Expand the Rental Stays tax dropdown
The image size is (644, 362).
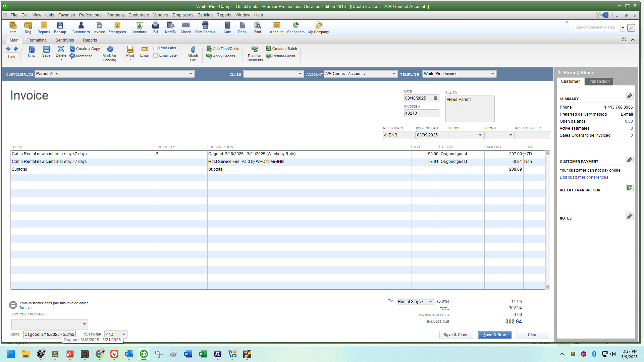tap(431, 302)
